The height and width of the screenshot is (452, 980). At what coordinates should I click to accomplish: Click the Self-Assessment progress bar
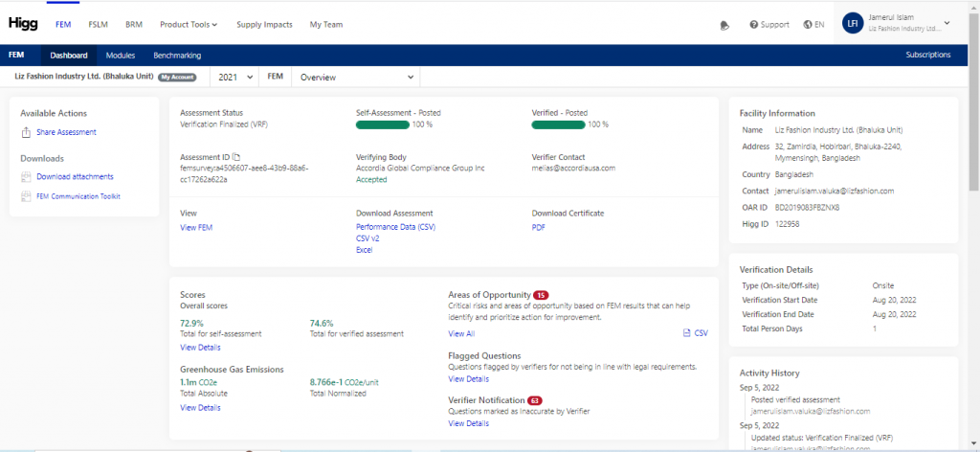383,124
